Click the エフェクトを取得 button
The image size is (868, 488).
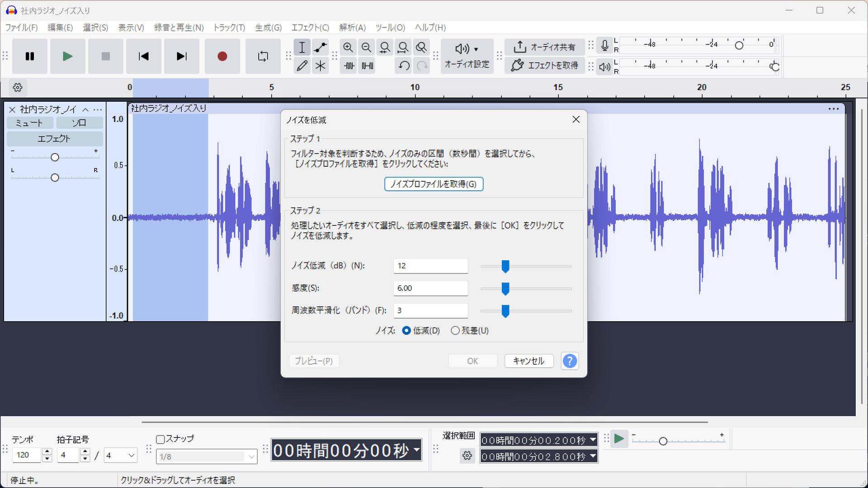coord(545,66)
